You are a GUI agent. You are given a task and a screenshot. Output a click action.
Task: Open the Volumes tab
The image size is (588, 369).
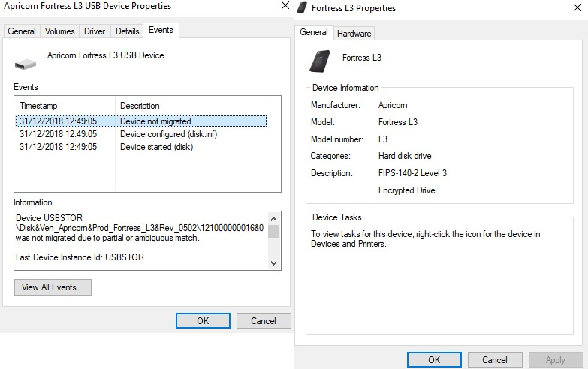click(59, 31)
